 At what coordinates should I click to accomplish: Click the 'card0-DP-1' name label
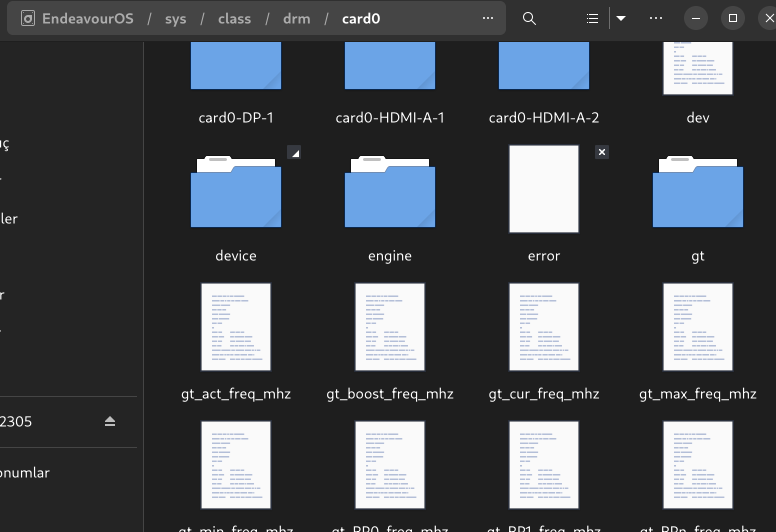tap(236, 118)
